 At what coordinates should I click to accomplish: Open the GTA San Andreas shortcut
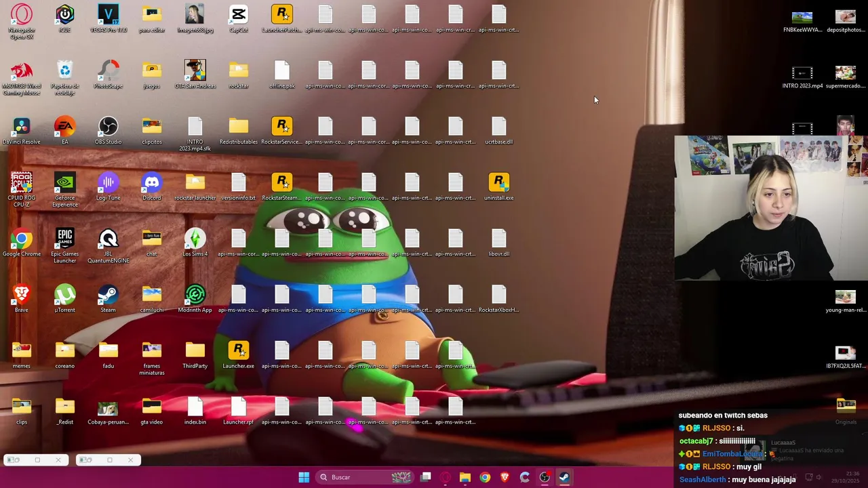pos(195,75)
